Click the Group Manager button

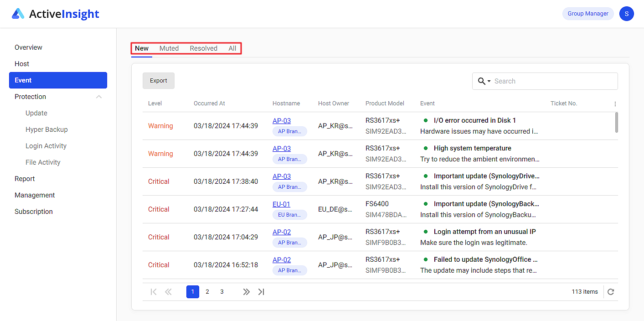click(x=588, y=14)
